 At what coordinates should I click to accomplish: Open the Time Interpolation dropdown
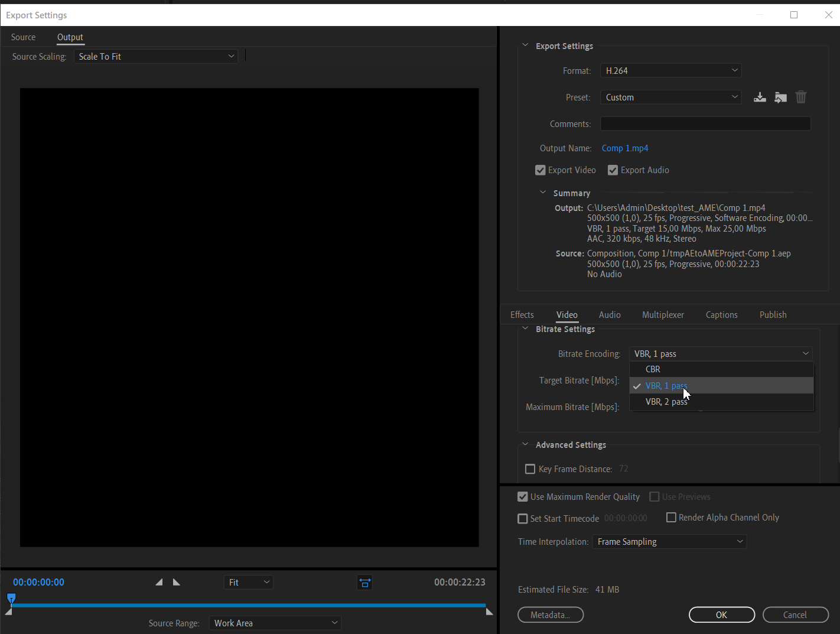click(669, 542)
